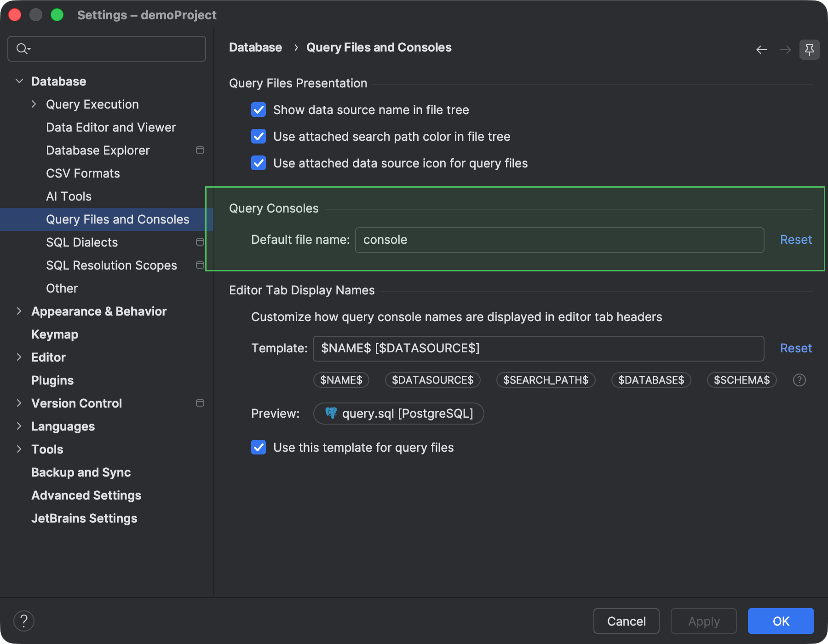Click project-level icon next to SQL Dialects
828x644 pixels.
(200, 242)
